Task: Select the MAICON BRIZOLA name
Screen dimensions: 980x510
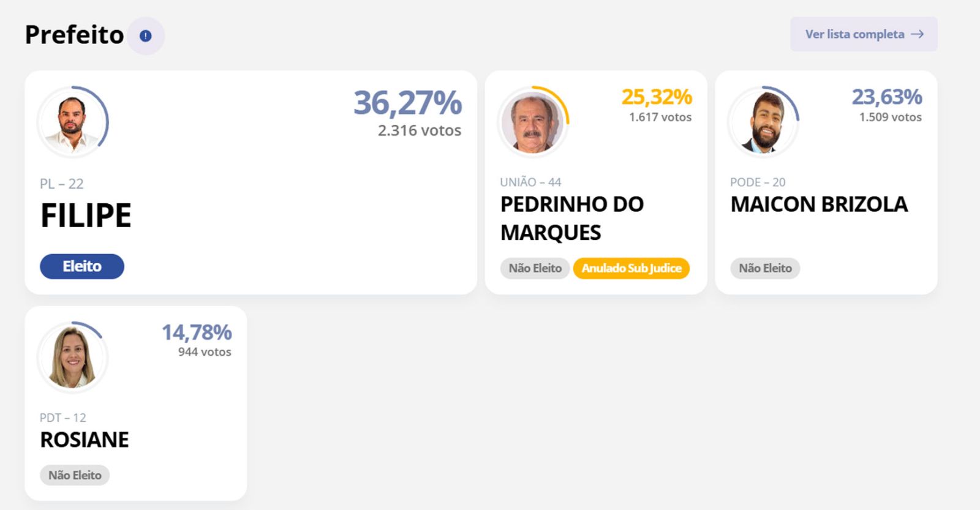Action: coord(819,204)
